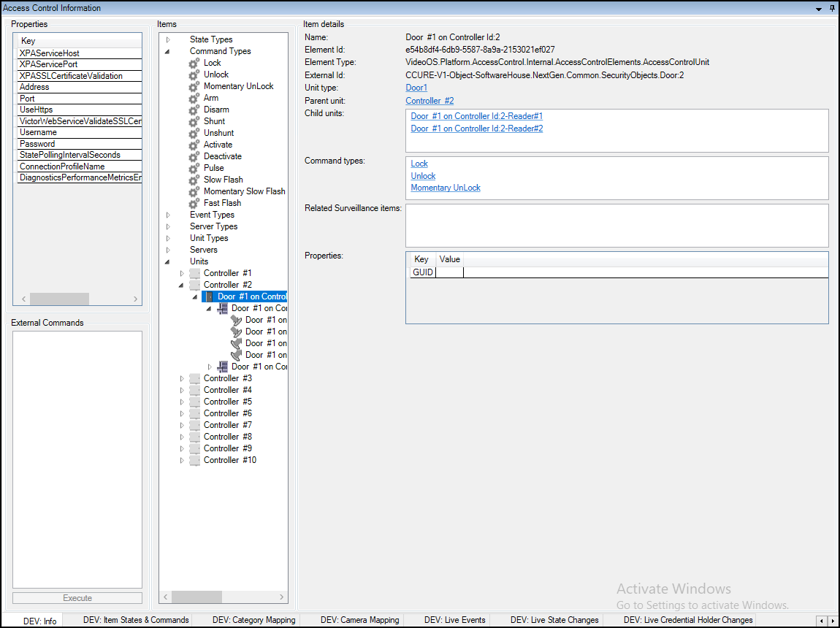Select the UseHttps property row
Image resolution: width=840 pixels, height=628 pixels.
click(80, 110)
